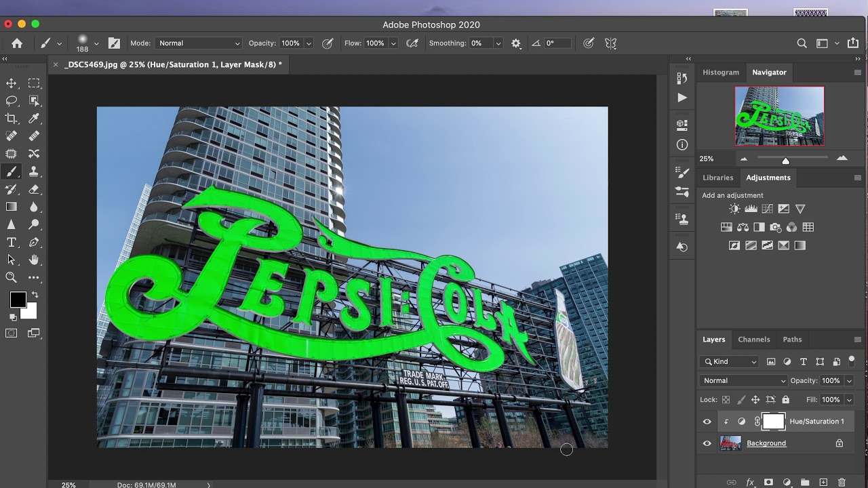Screen dimensions: 868x488
Task: Select the Move tool
Action: point(12,83)
